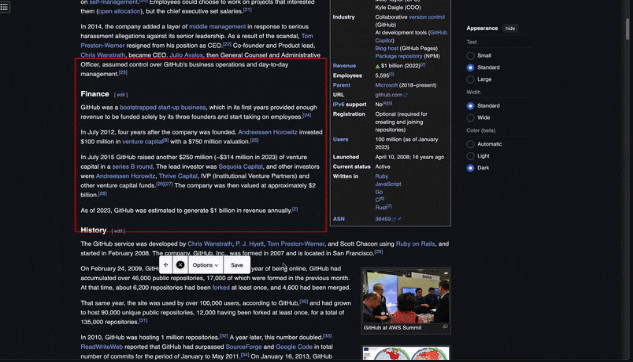Open the Andreessen Horowitz link in July 2012 paragraph

tap(268, 132)
